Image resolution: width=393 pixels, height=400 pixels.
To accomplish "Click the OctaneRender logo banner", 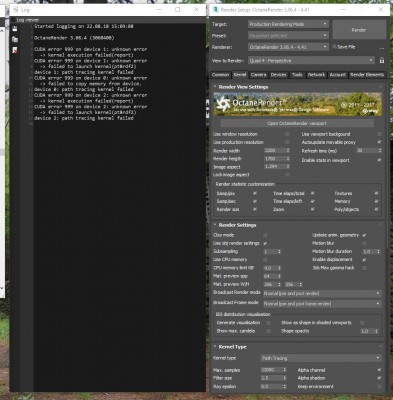I will [x=298, y=104].
